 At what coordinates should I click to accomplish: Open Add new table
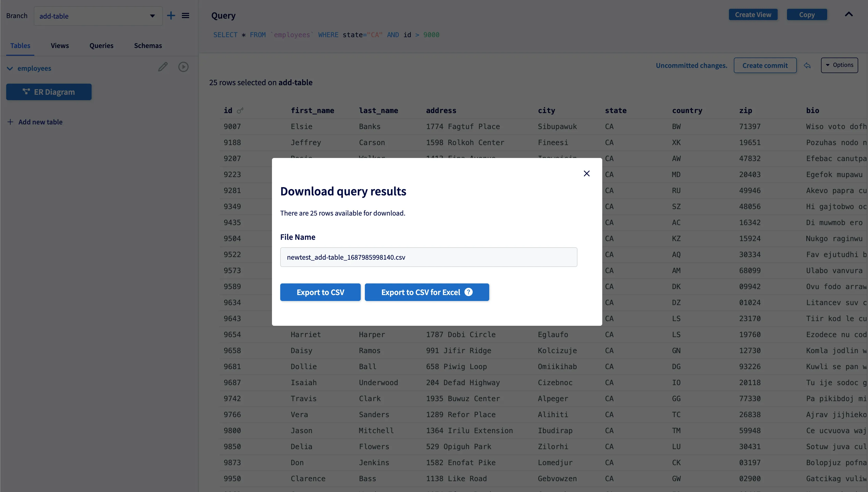35,122
